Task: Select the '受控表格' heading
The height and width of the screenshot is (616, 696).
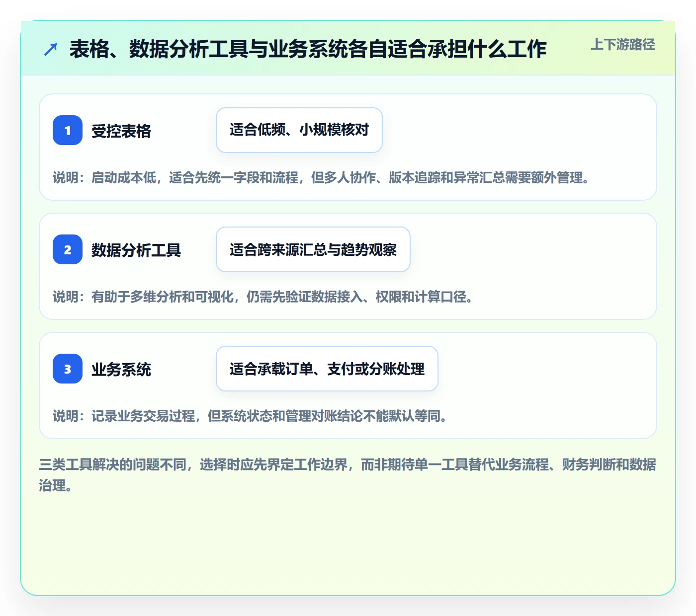Action: point(121,131)
